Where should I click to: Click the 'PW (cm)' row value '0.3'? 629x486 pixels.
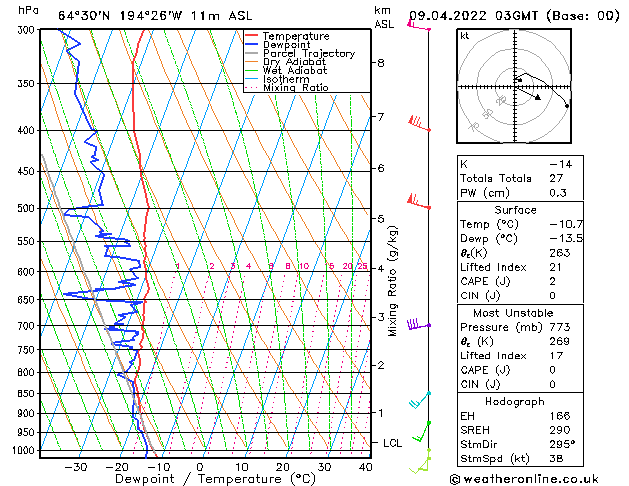click(558, 193)
